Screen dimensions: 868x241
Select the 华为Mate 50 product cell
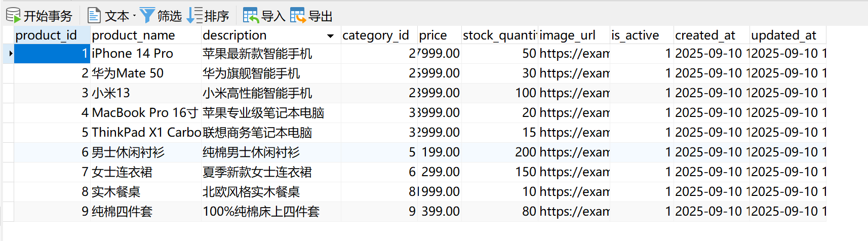pos(145,73)
